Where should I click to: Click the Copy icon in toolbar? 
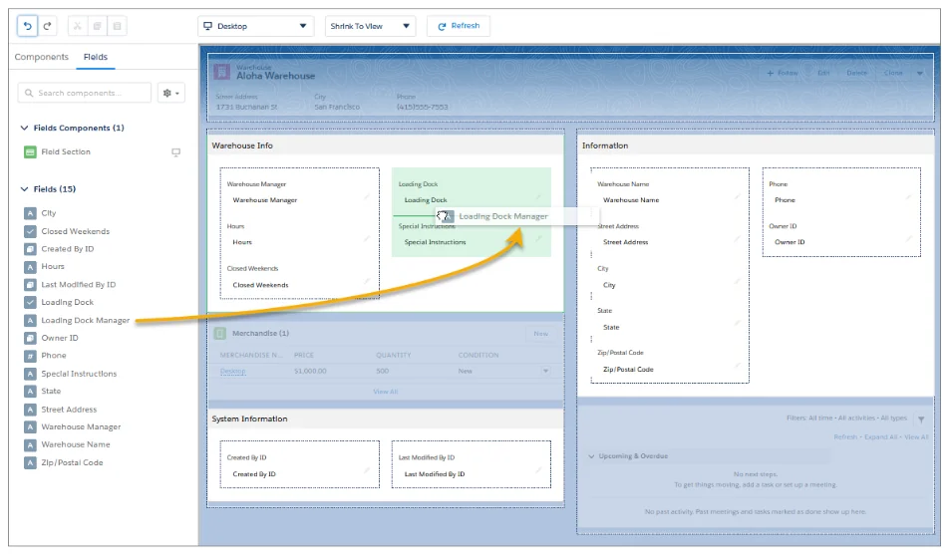(97, 26)
